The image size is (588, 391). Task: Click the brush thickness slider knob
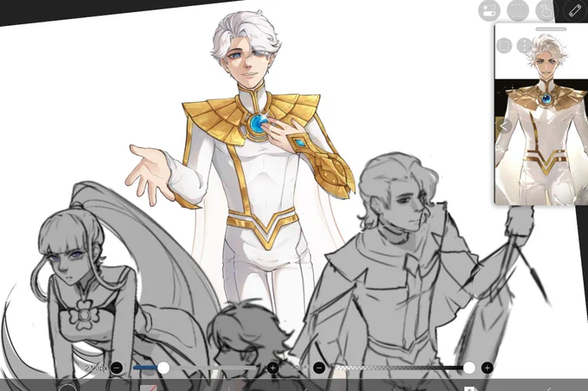point(163,368)
